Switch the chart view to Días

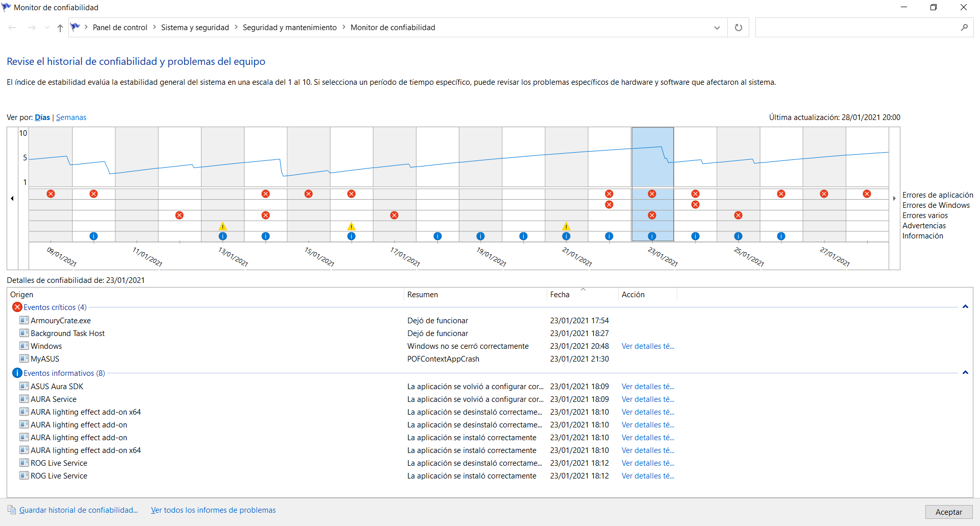(42, 117)
